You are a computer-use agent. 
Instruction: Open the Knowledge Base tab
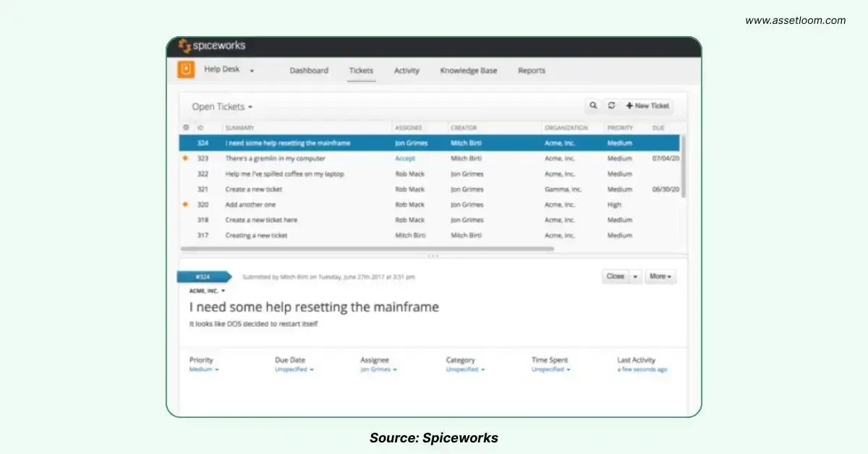469,71
